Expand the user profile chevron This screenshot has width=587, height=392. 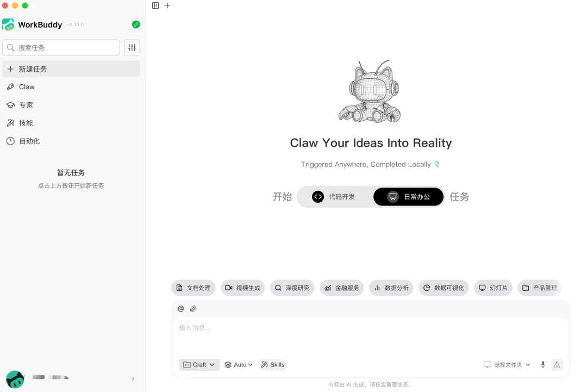[x=133, y=379]
